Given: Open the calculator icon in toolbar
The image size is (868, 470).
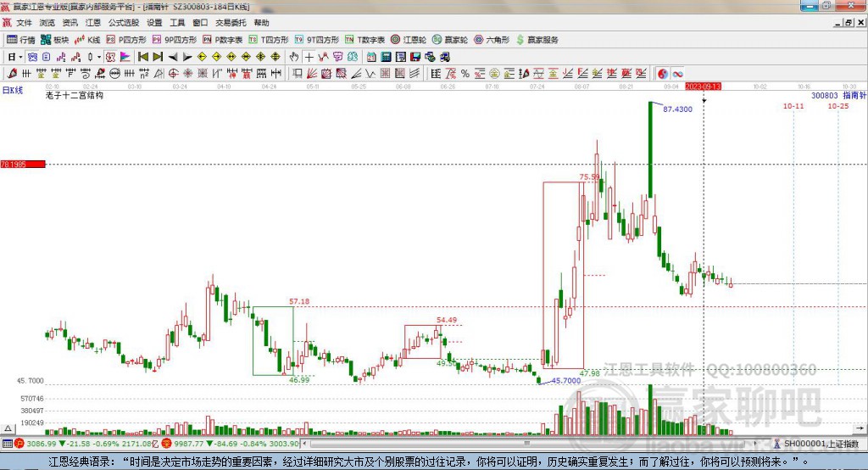Looking at the screenshot, I should (x=387, y=57).
